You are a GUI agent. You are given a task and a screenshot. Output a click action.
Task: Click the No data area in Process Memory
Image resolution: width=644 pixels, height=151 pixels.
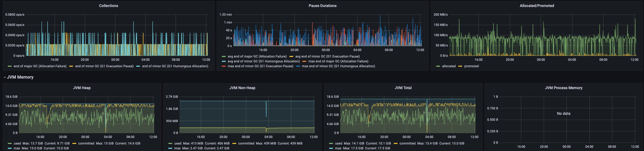tap(564, 113)
